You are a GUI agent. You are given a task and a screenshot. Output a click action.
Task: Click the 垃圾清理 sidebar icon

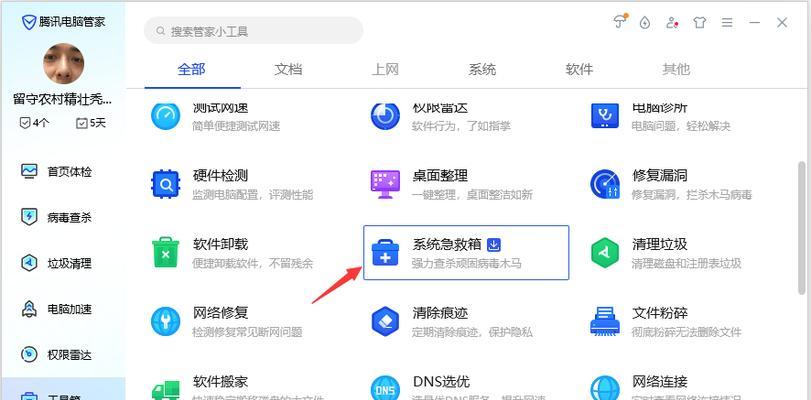[29, 263]
